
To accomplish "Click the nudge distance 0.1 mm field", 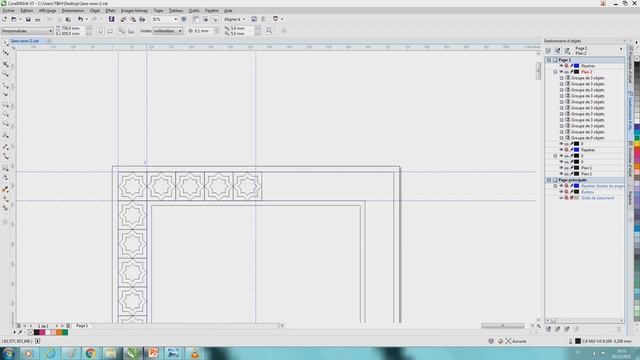I will click(203, 31).
